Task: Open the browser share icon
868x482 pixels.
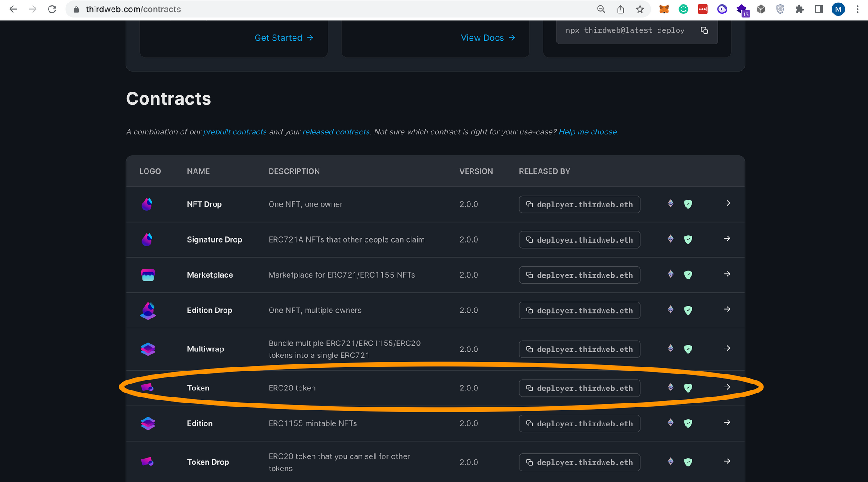Action: (621, 9)
